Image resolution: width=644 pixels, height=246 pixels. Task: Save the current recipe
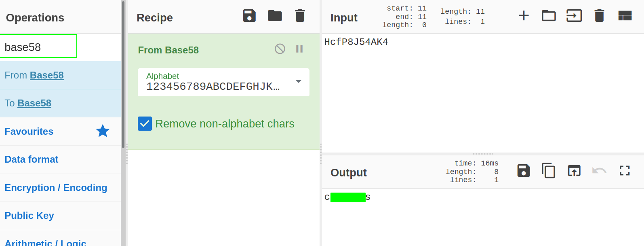coord(249,16)
